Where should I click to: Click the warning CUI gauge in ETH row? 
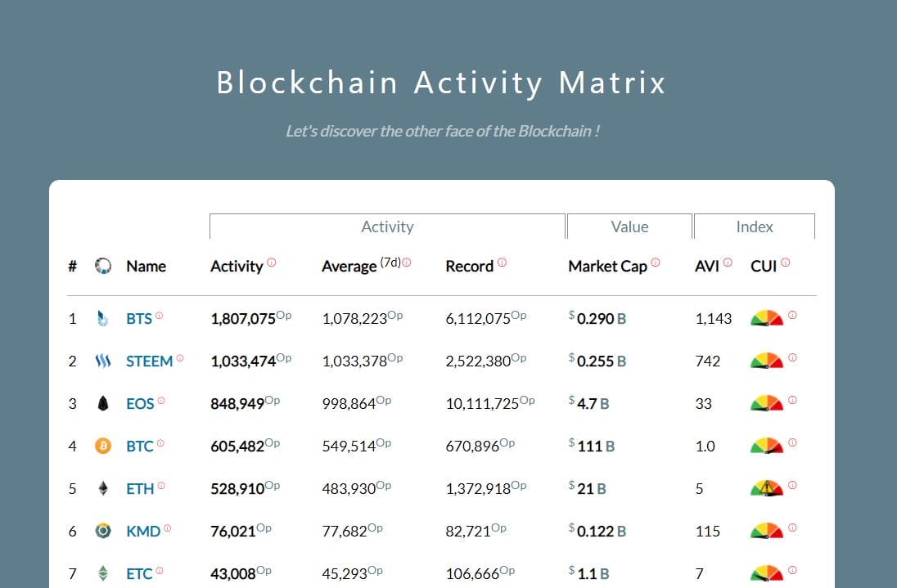click(x=767, y=488)
